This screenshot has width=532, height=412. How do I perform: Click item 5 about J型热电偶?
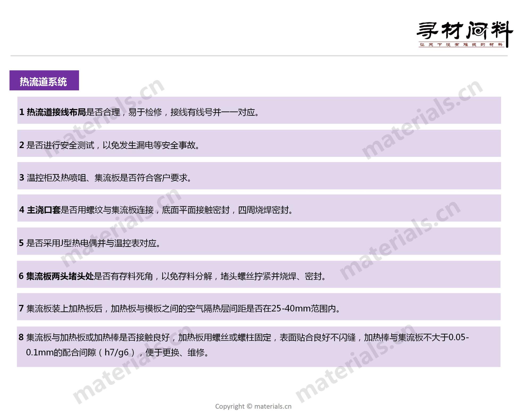pyautogui.click(x=93, y=243)
